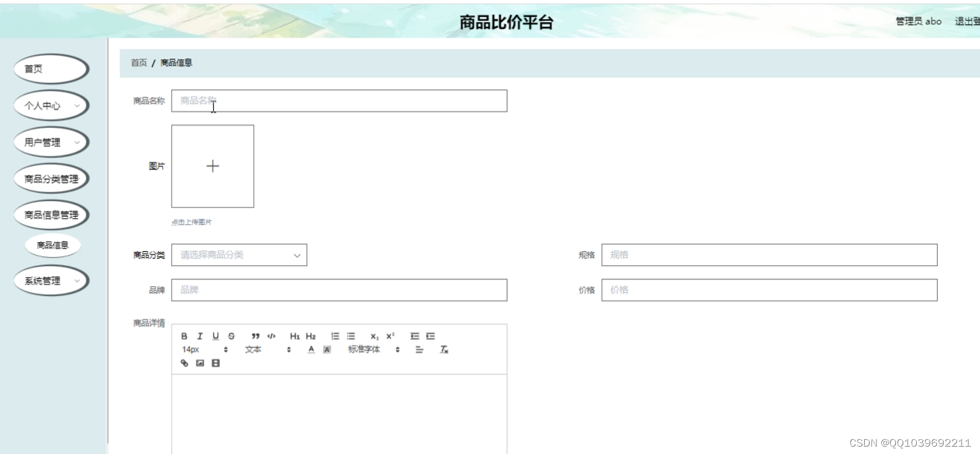
Task: Collapse 商品信息管理 in the sidebar
Action: click(51, 214)
